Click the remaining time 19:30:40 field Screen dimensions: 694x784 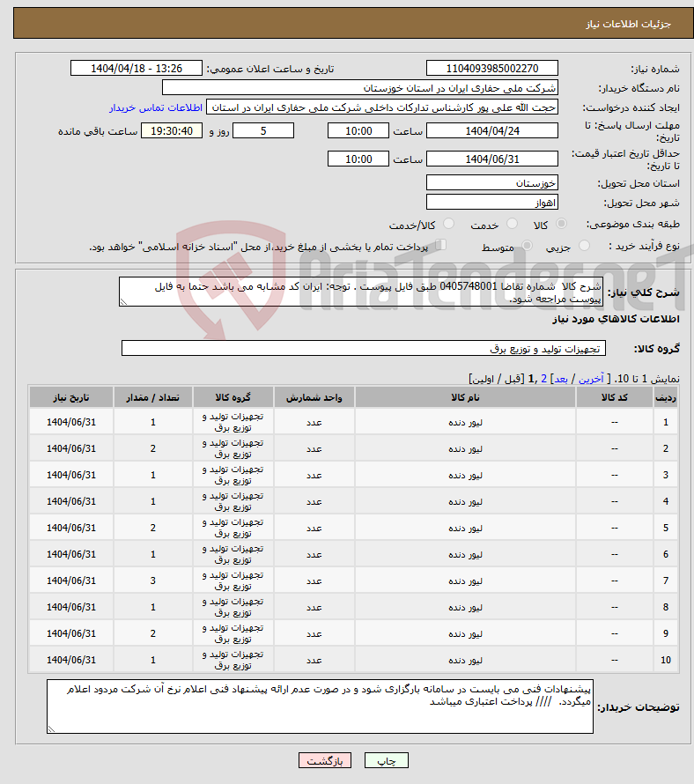[172, 131]
